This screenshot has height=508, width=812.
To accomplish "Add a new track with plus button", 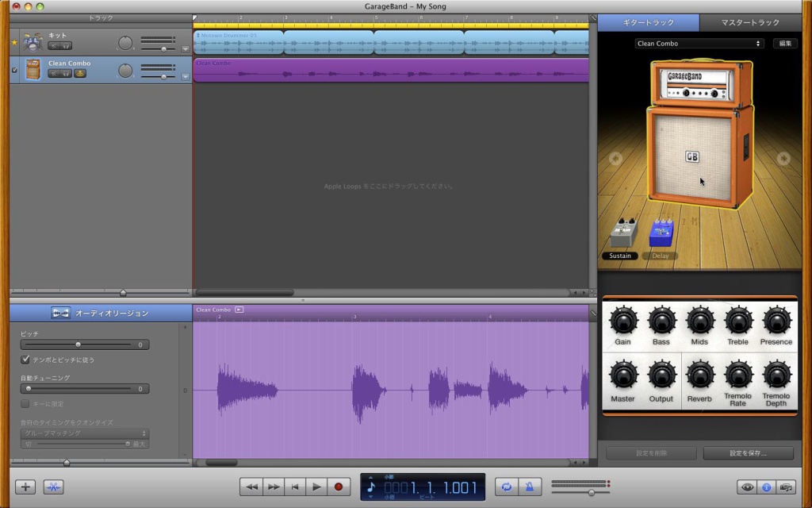I will [x=25, y=487].
